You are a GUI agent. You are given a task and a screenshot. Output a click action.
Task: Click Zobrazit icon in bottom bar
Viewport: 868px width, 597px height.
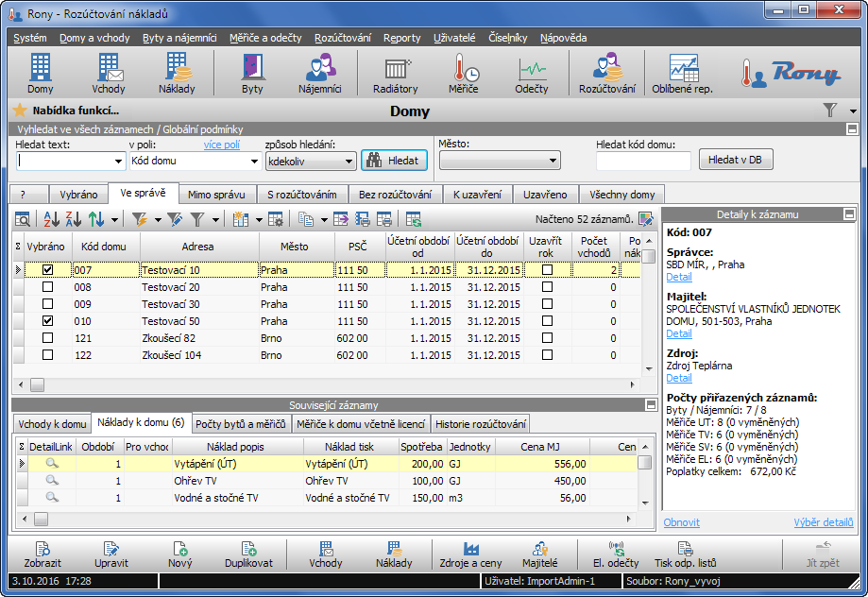click(x=43, y=554)
